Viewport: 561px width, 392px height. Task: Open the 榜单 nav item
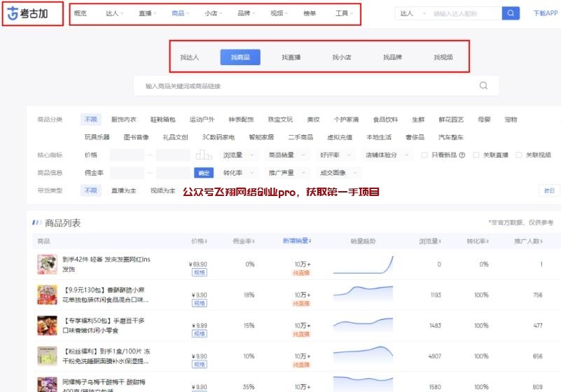tap(310, 13)
